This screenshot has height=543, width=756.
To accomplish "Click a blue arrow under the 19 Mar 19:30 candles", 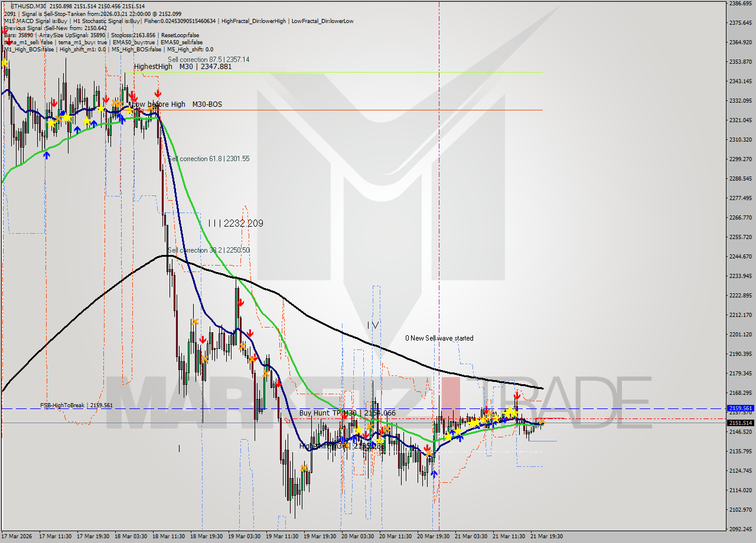I will (x=344, y=440).
